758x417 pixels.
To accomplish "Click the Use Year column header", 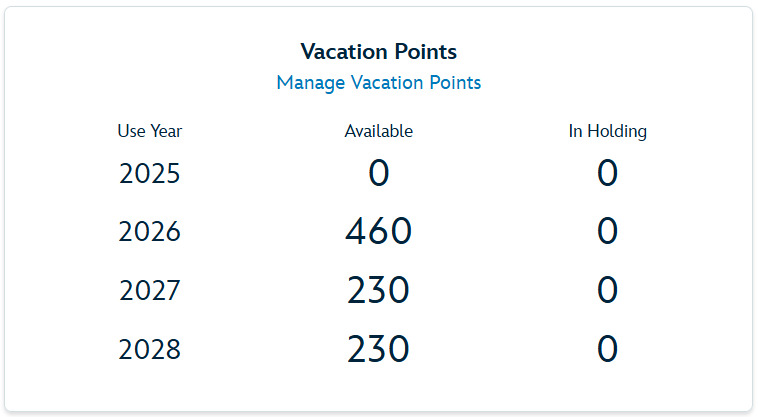I will pos(150,131).
